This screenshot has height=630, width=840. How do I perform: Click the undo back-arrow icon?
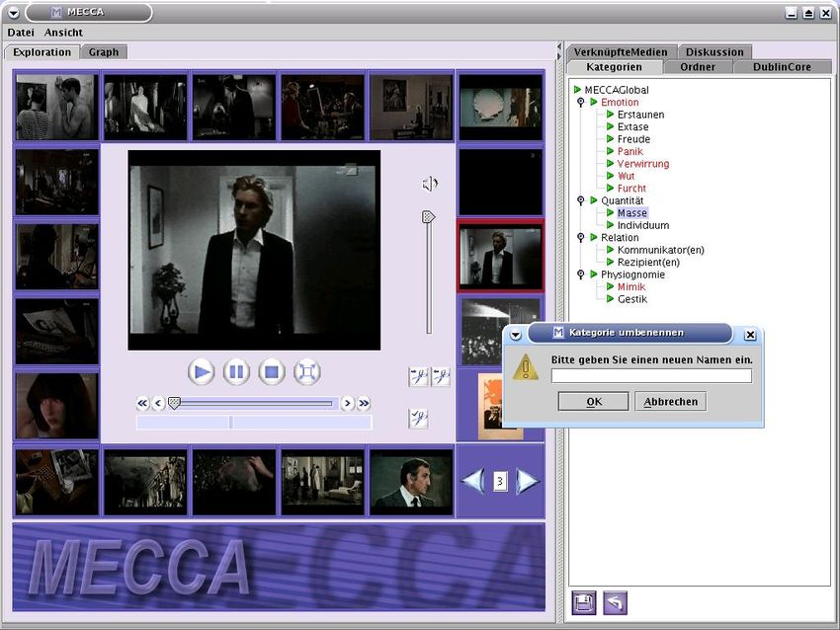pyautogui.click(x=615, y=602)
